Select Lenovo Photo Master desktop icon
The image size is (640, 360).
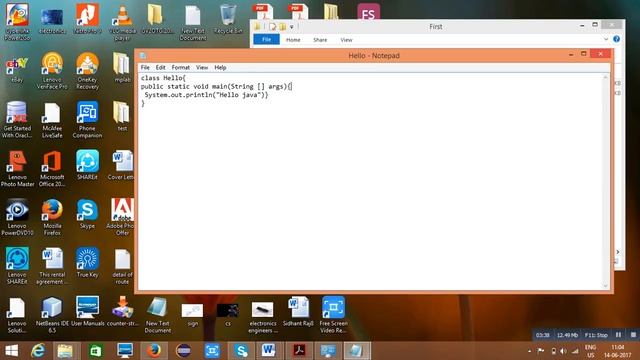(x=17, y=168)
